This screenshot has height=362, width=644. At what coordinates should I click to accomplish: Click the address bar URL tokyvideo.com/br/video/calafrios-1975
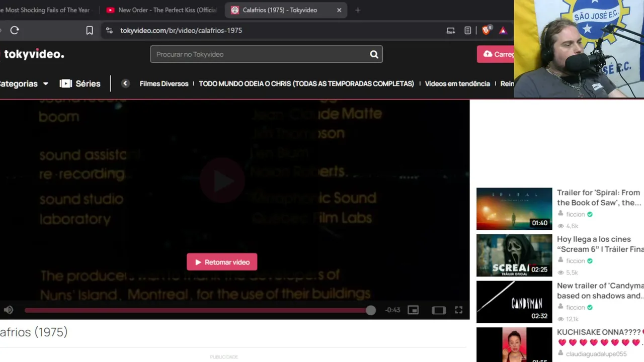tap(181, 30)
